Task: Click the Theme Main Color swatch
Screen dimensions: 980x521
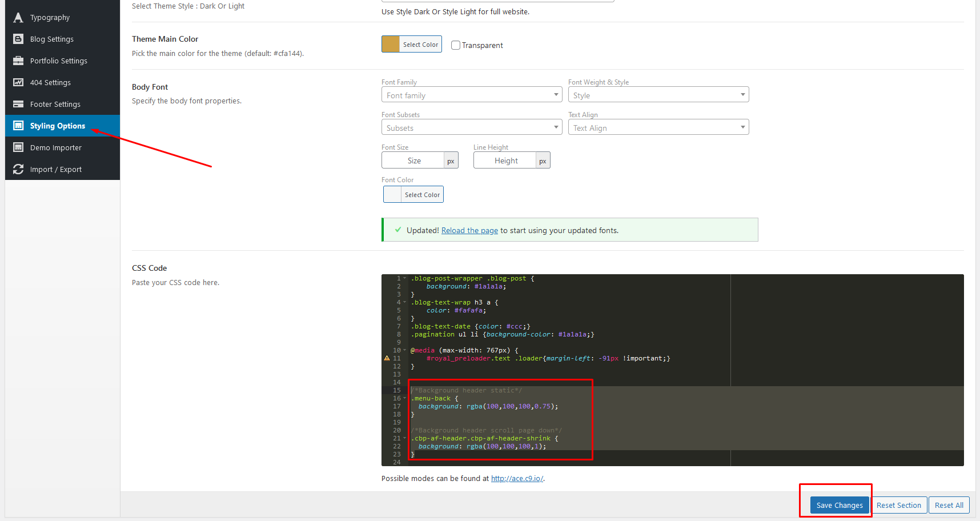Action: [x=391, y=44]
